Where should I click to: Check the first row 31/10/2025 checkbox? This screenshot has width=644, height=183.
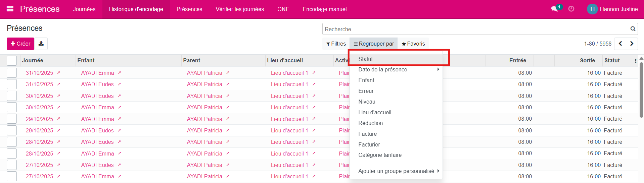[12, 73]
